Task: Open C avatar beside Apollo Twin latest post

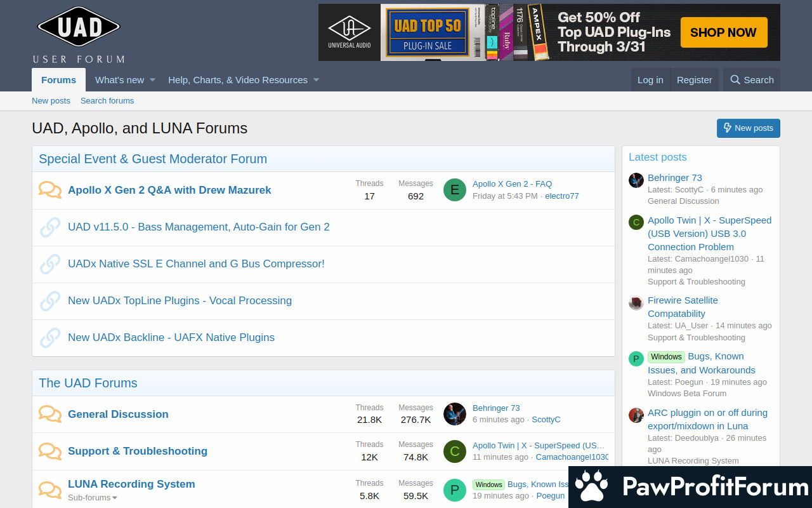Action: pos(636,222)
